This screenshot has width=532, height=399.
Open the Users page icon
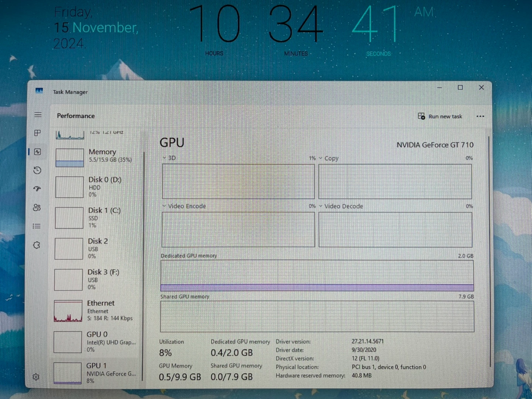(37, 207)
